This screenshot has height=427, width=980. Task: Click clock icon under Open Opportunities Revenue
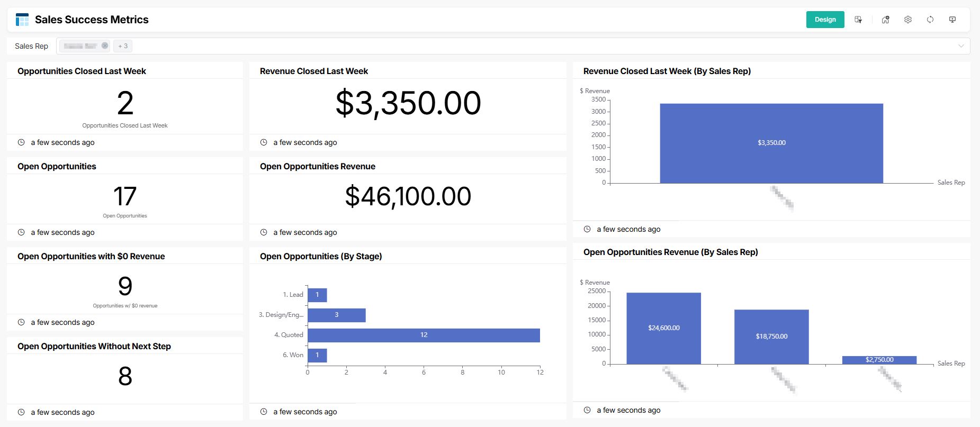click(264, 232)
